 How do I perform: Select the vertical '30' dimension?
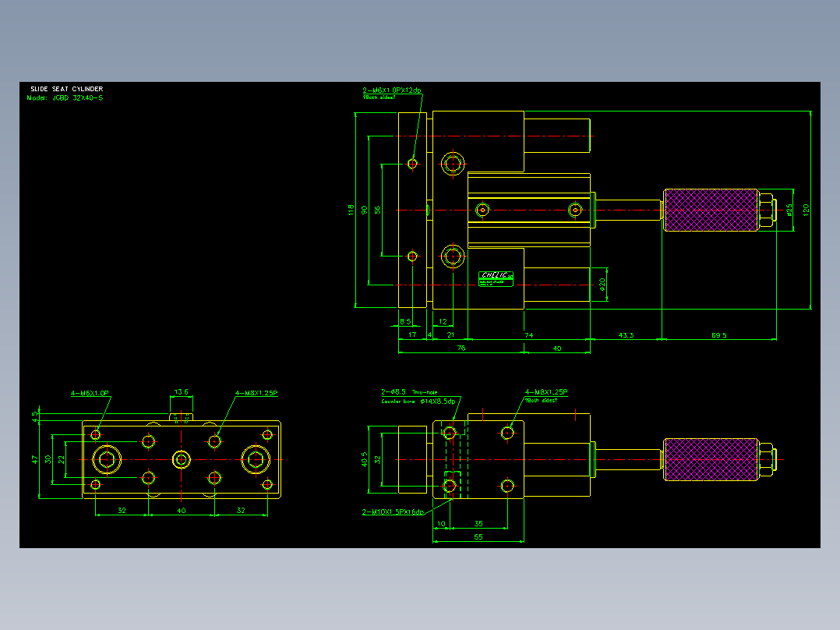tap(48, 459)
